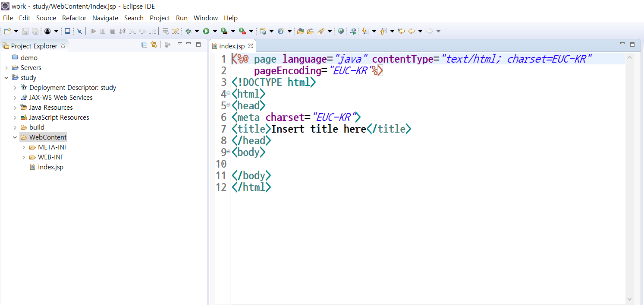Open the Run configurations dropdown arrow
Screen dimensions: 644x305
pyautogui.click(x=215, y=31)
